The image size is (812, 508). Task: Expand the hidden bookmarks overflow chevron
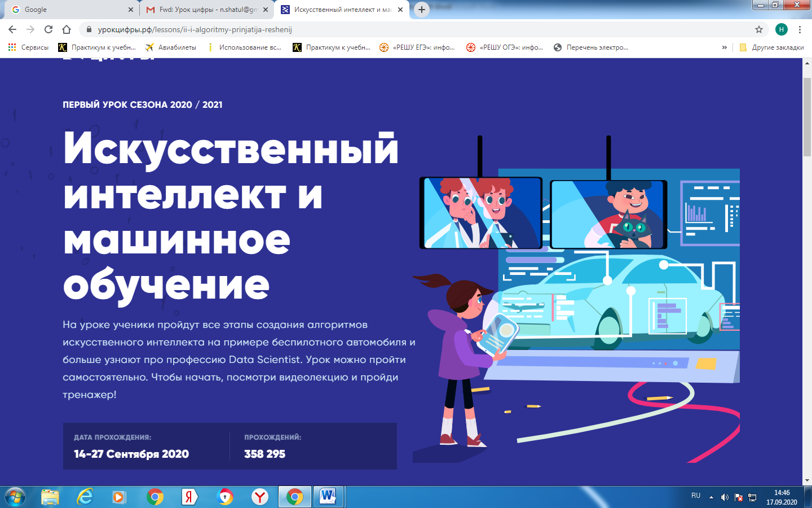click(725, 47)
